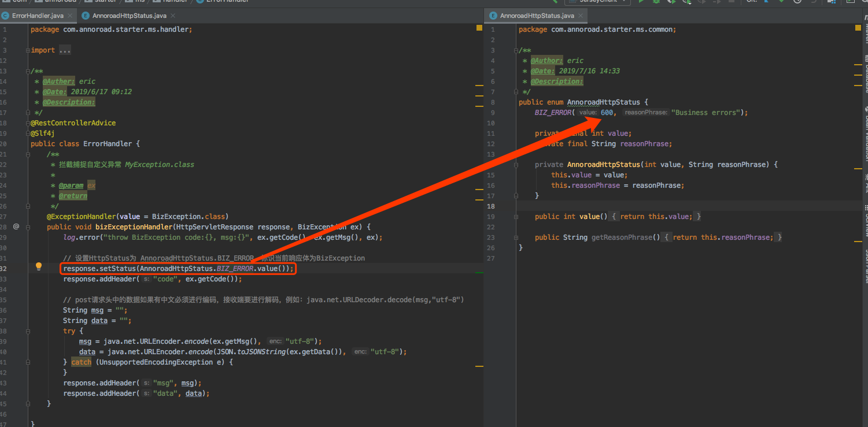This screenshot has width=868, height=427.
Task: Collapse the AnnoroadHttpStatus Javadoc comment at line 3
Action: click(516, 50)
